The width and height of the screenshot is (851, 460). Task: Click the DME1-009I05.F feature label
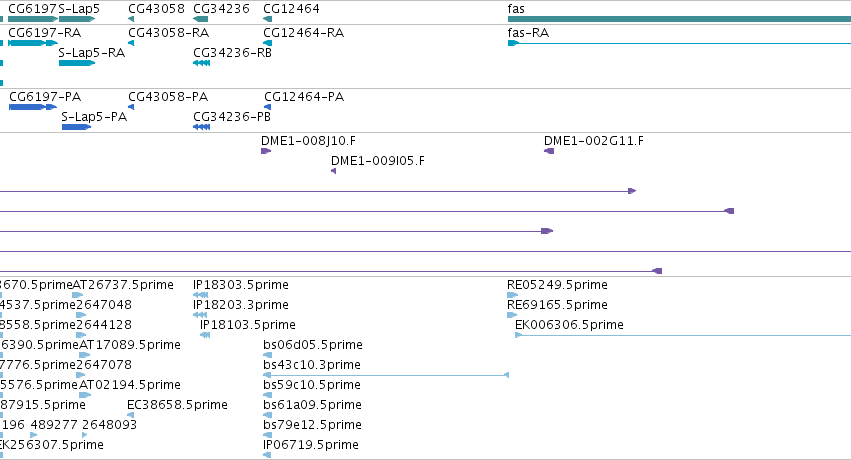click(x=378, y=161)
